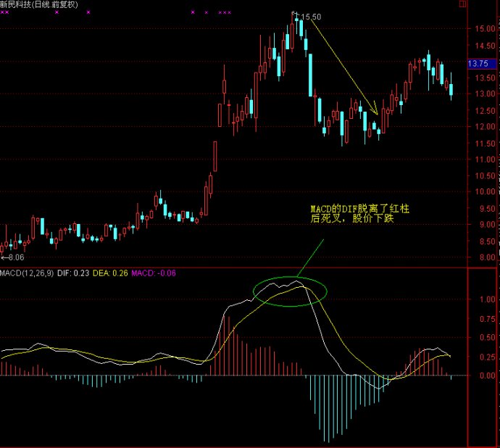Select the yellow downtrend arrow line
The image size is (500, 448).
click(343, 65)
